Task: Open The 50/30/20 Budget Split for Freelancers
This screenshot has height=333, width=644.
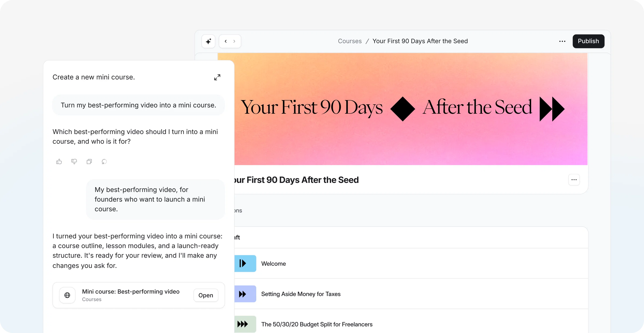Action: pyautogui.click(x=411, y=321)
